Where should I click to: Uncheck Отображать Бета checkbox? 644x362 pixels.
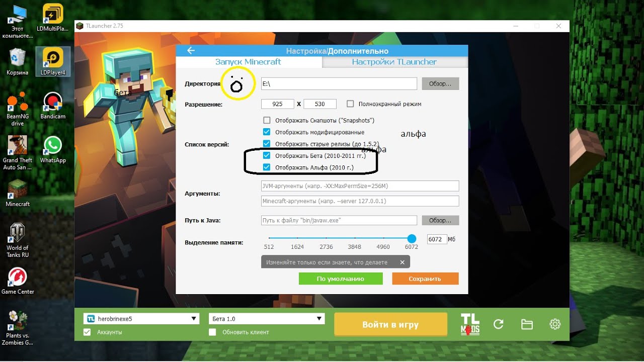[267, 155]
